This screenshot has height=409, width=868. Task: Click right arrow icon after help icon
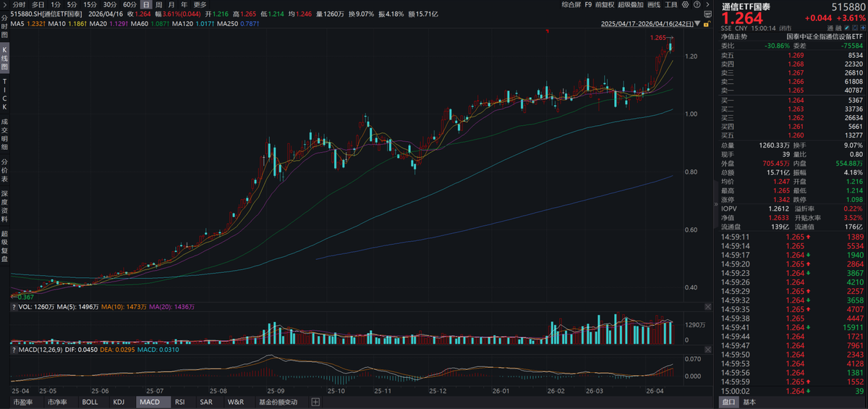point(708,4)
